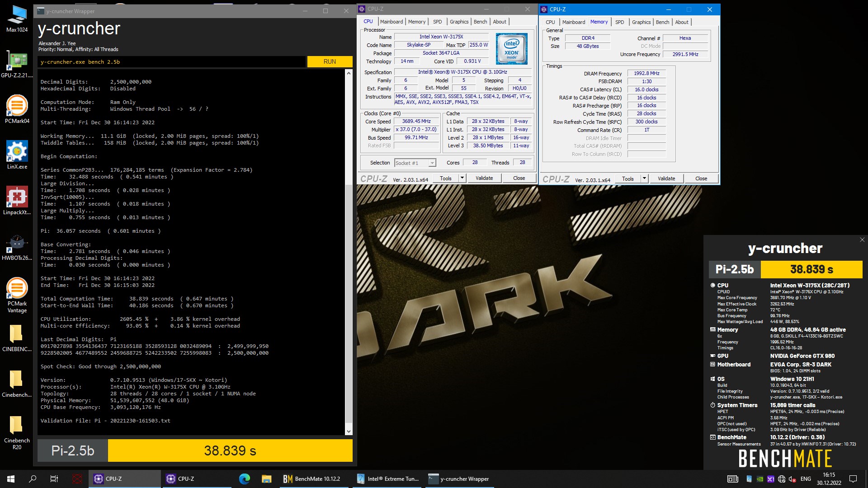
Task: Open Graphics tab in CPU-Z processor window
Action: pyautogui.click(x=459, y=22)
